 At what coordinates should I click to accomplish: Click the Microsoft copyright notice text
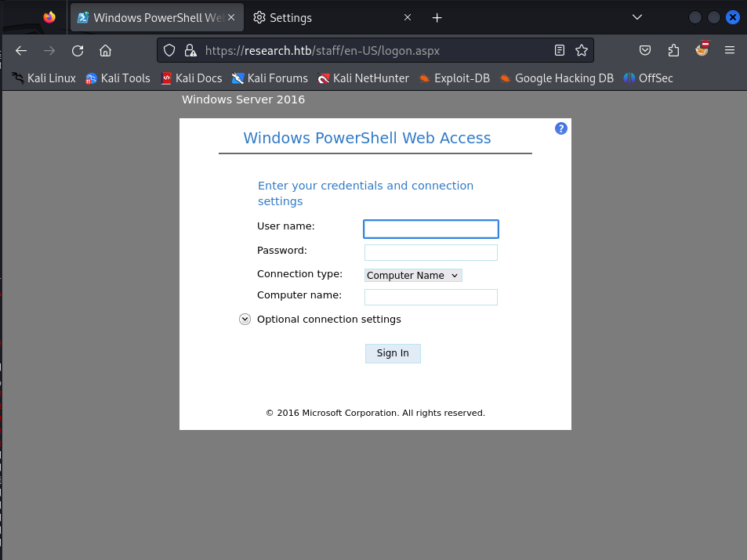(375, 413)
